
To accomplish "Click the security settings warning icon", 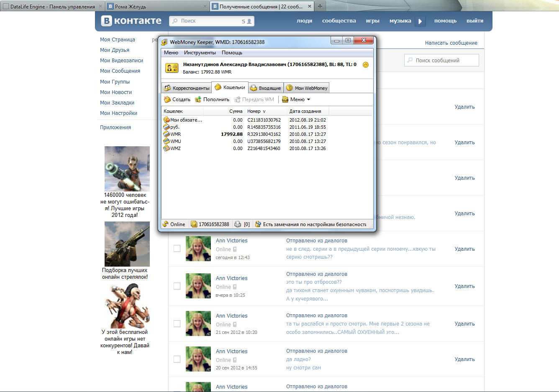I will pos(258,224).
